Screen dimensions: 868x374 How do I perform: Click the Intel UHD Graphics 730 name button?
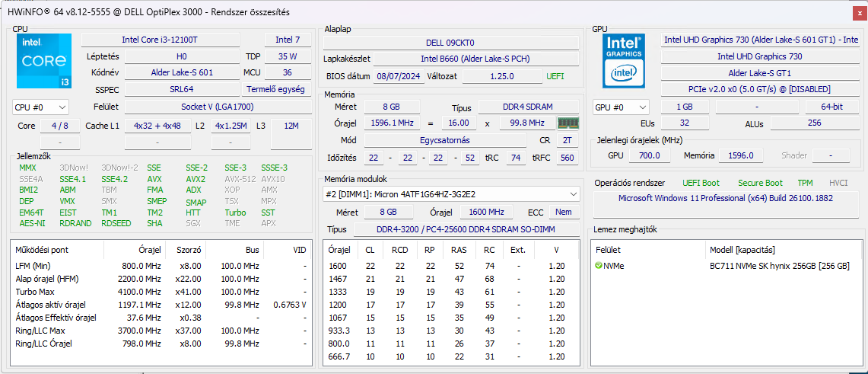[759, 56]
